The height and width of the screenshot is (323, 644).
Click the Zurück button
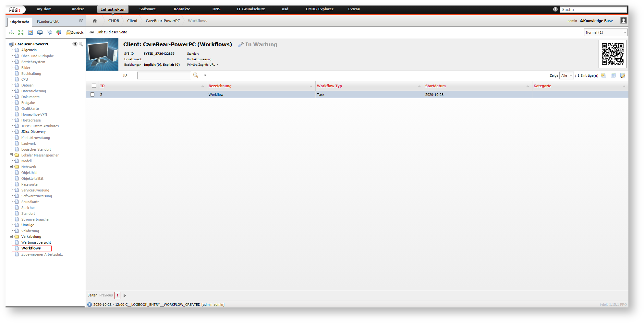pos(75,32)
